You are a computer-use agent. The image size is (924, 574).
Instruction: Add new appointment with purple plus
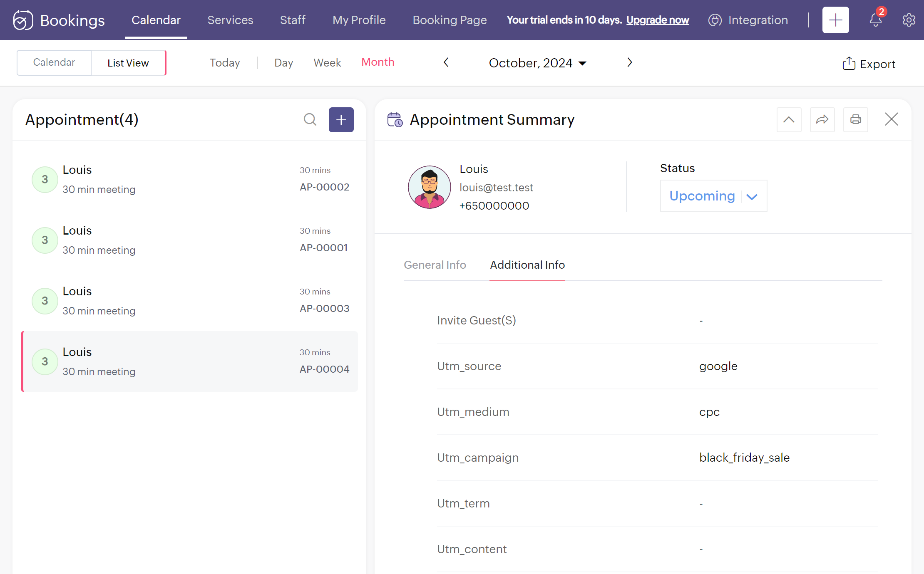point(341,120)
